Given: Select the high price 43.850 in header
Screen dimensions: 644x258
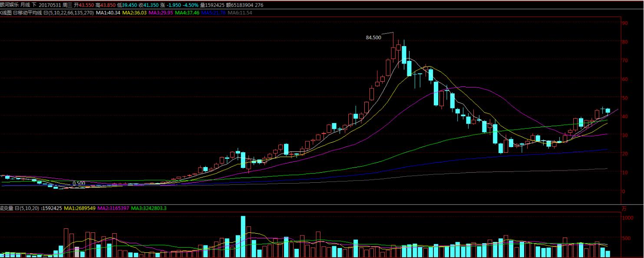Looking at the screenshot, I should point(108,5).
